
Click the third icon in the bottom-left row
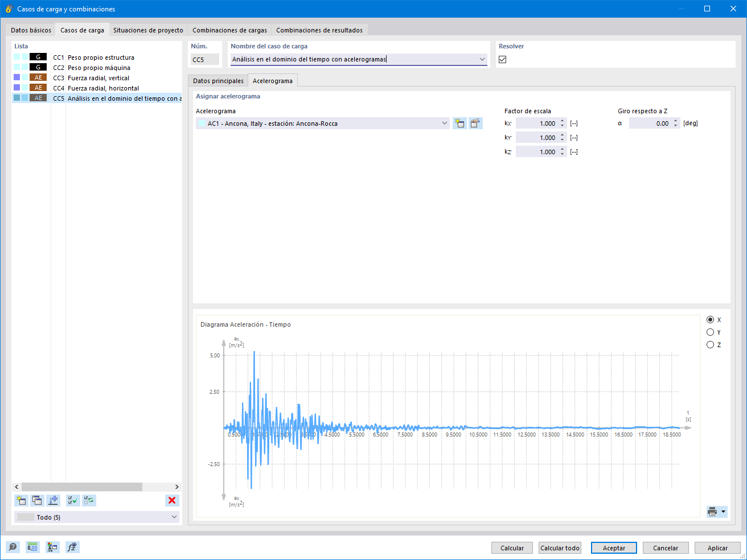[52, 547]
